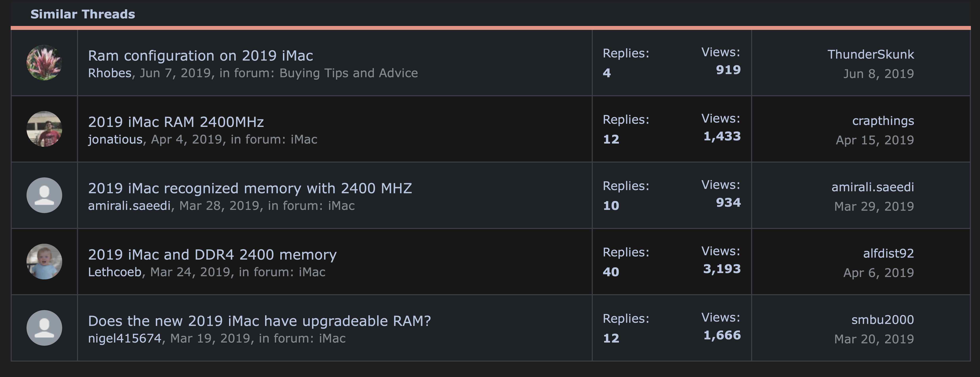980x377 pixels.
Task: Visit Buying Tips and Advice forum
Action: tap(348, 73)
